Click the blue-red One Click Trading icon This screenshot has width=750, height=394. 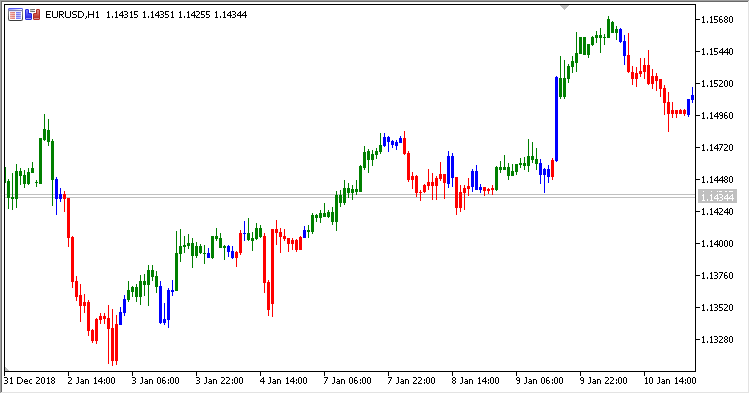click(x=33, y=15)
